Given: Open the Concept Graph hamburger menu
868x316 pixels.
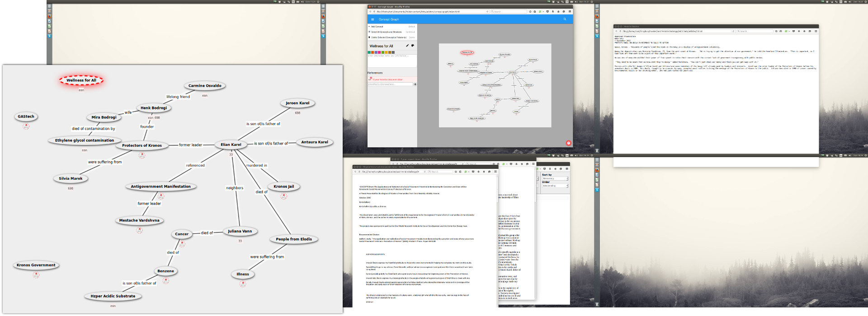Looking at the screenshot, I should tap(373, 19).
